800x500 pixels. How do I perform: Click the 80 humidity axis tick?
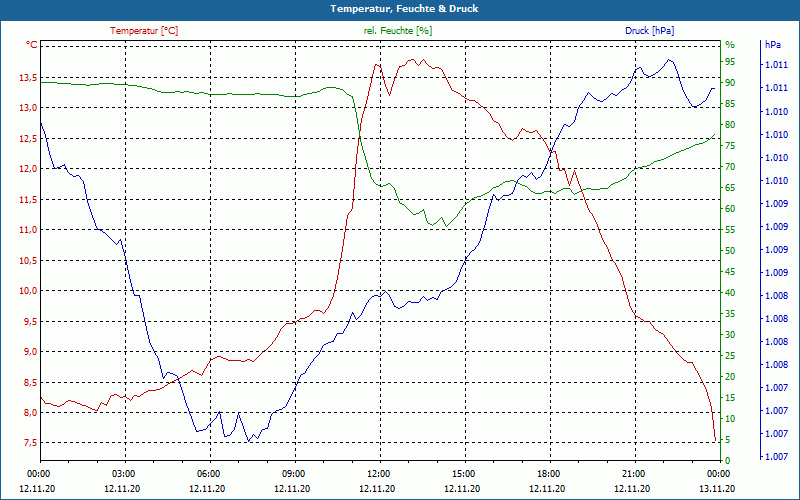pos(730,124)
